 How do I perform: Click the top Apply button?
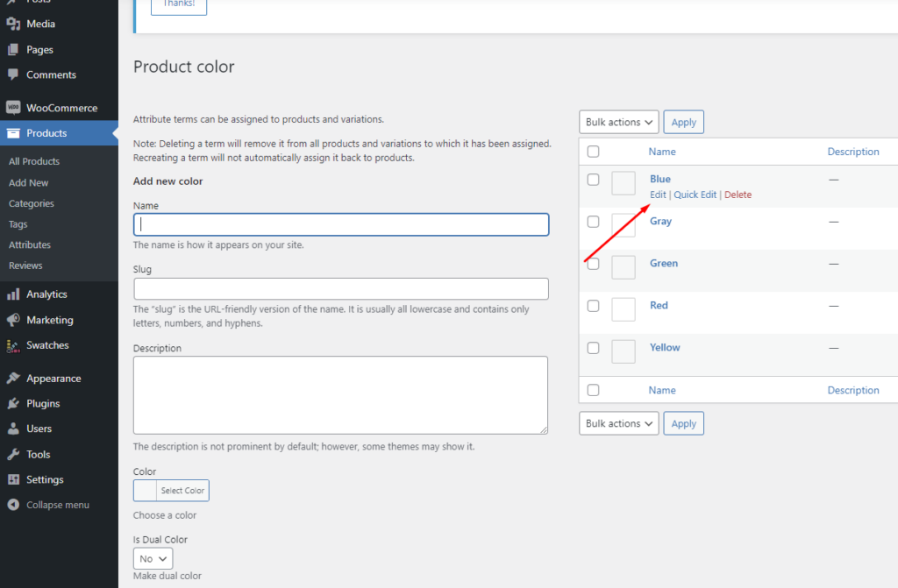coord(684,122)
